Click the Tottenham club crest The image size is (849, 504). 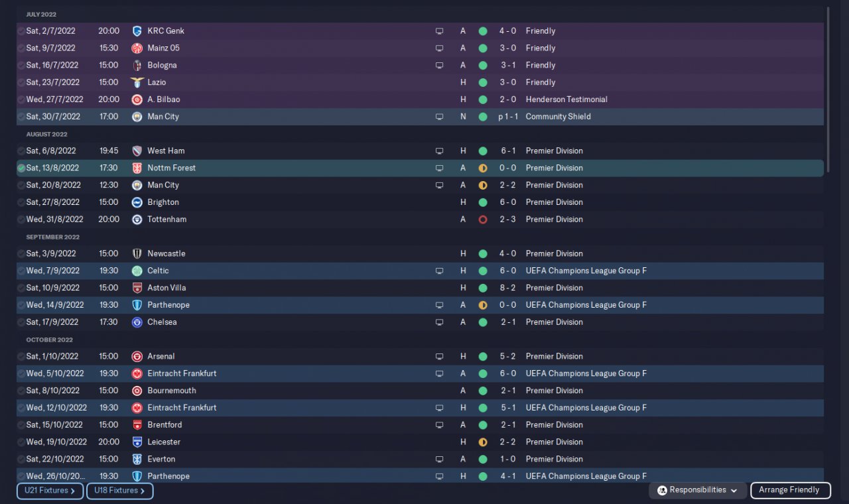[x=137, y=220]
